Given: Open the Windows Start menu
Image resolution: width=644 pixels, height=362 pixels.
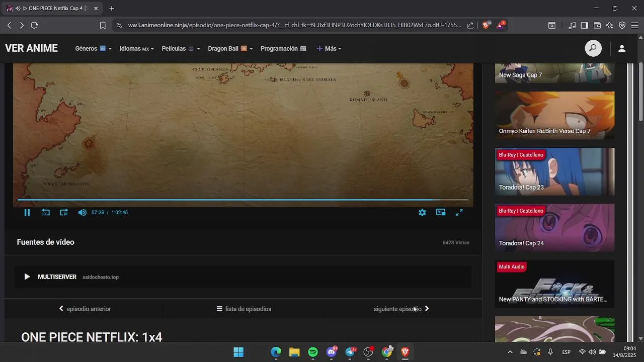Looking at the screenshot, I should (x=238, y=352).
